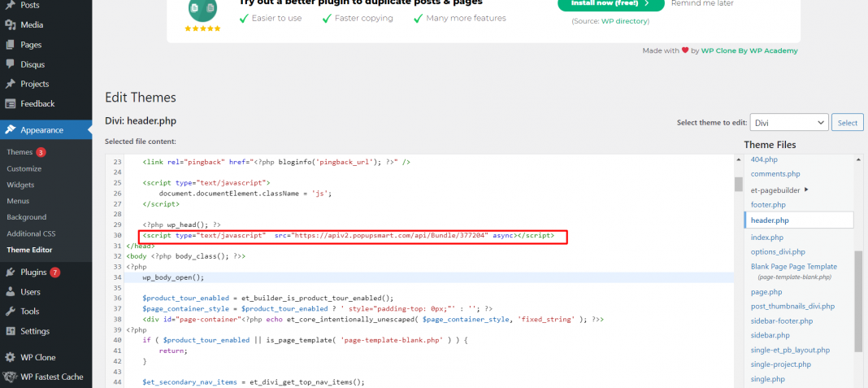Click the Media icon in sidebar
The height and width of the screenshot is (388, 868).
coord(10,25)
